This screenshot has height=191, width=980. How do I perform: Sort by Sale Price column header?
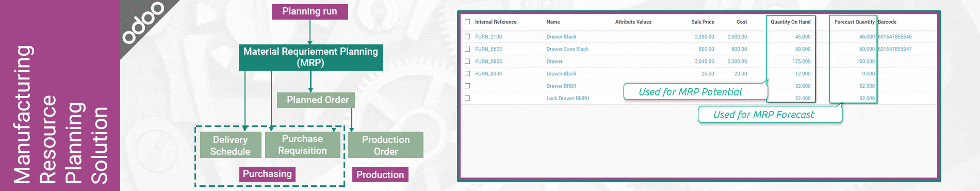coord(703,22)
